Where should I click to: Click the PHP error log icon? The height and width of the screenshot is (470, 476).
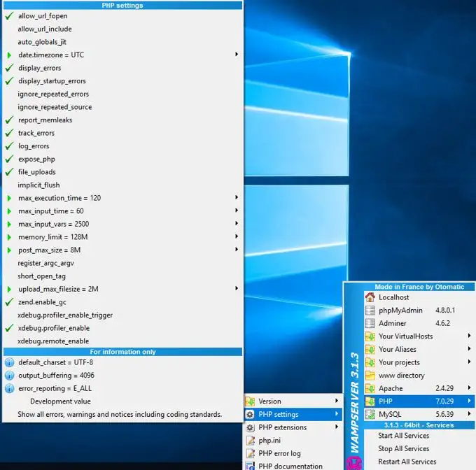click(250, 453)
